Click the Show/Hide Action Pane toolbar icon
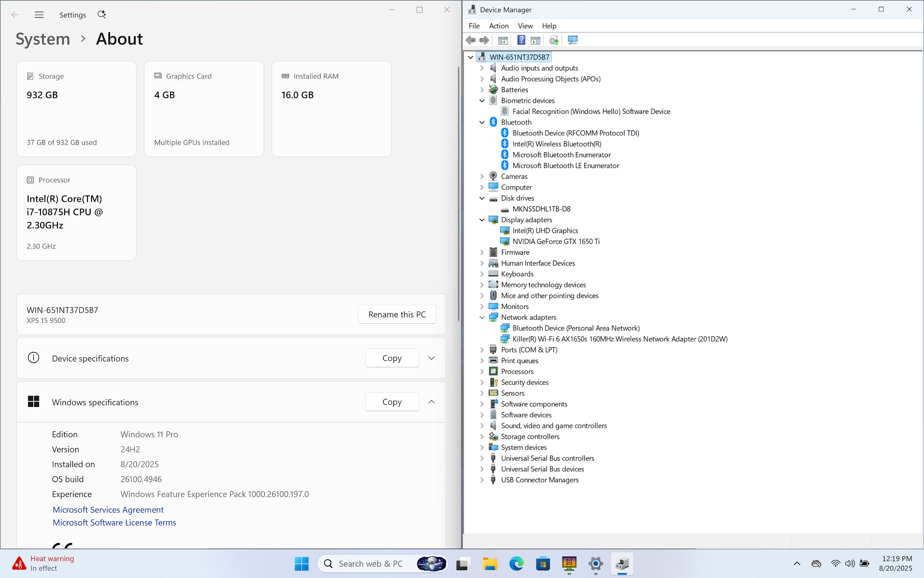 pos(535,40)
